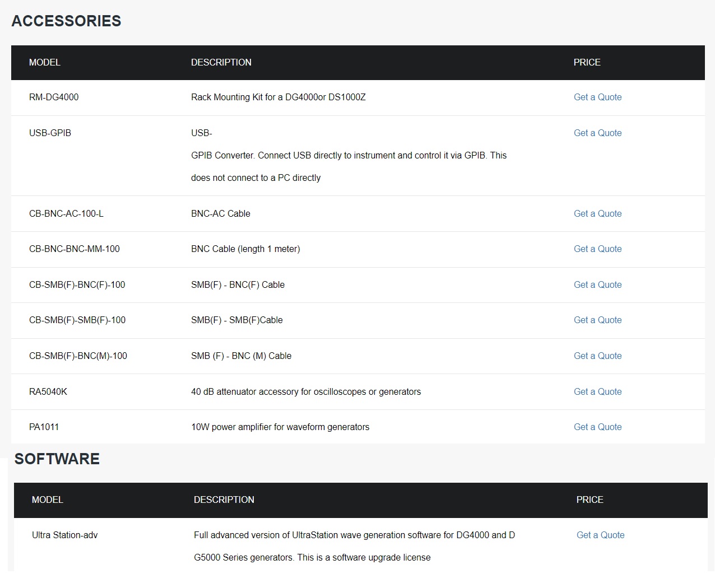Viewport: 715px width, 588px height.
Task: Select the CB-SMB(F)-BNC(M)-100 model cell
Action: 78,356
